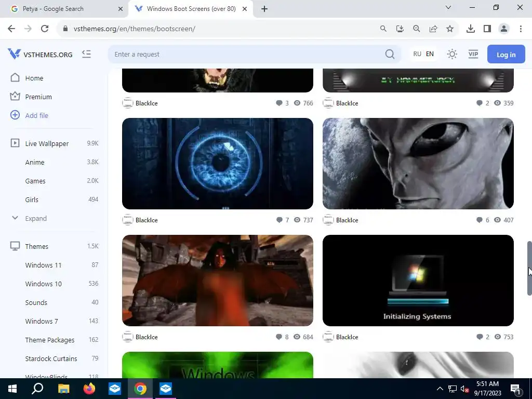Switch language to EN
The width and height of the screenshot is (532, 399).
pos(430,54)
